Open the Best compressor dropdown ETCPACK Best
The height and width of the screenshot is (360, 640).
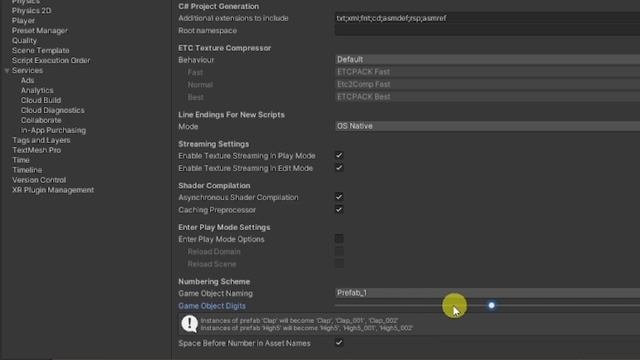(487, 97)
